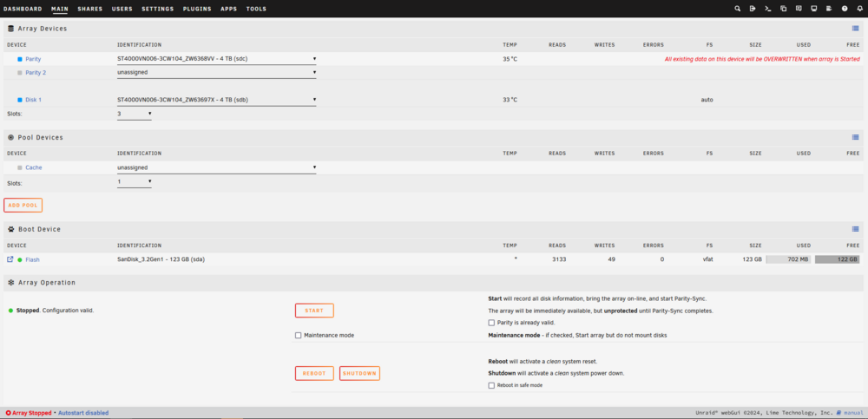Click the Parity blue status indicator
The image size is (868, 419).
[x=20, y=59]
